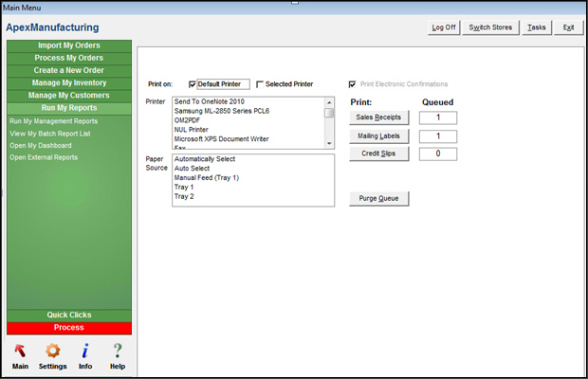This screenshot has height=379, width=588.
Task: Click the Log Off button
Action: 444,27
